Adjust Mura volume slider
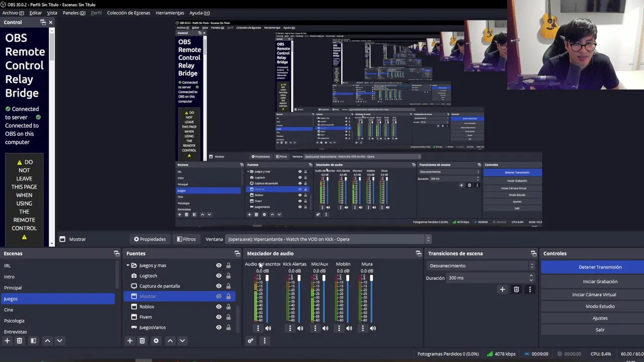 [371, 299]
